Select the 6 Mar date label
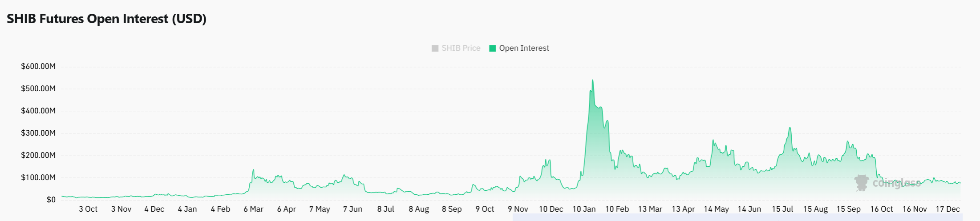This screenshot has width=980, height=221. pyautogui.click(x=253, y=209)
